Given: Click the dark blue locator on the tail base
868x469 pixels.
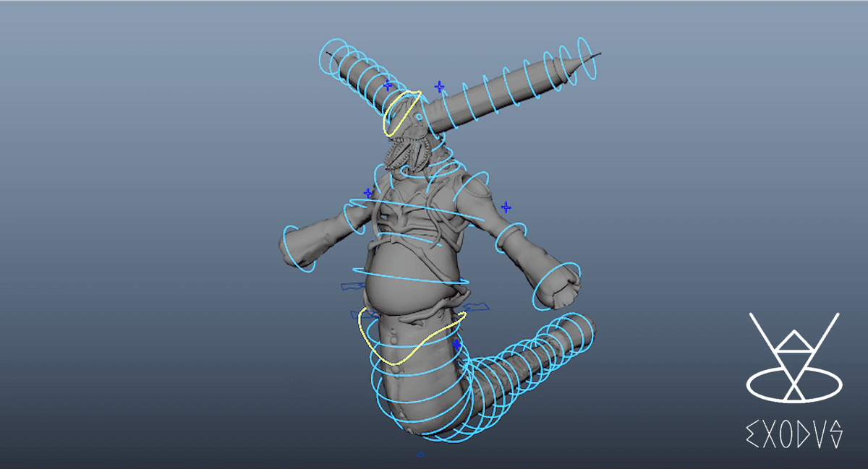Looking at the screenshot, I should 456,344.
